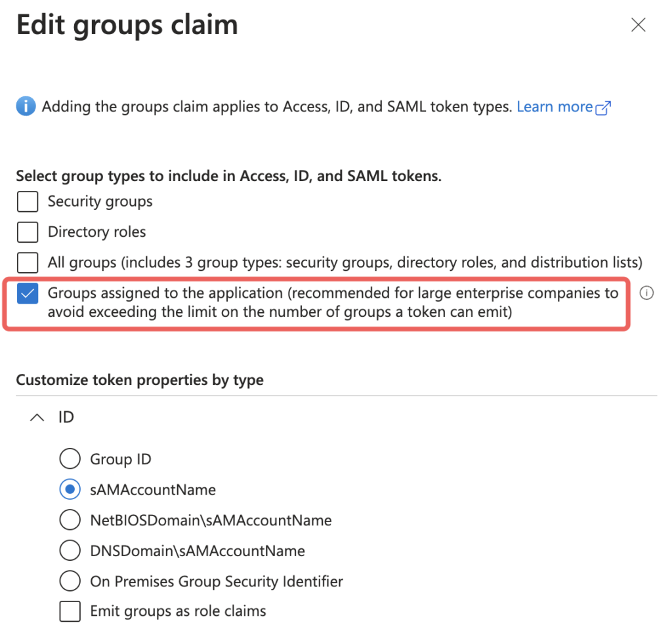Click the info tooltip icon beside Groups assigned to the application
Viewport: 672px width, 629px height.
[646, 293]
